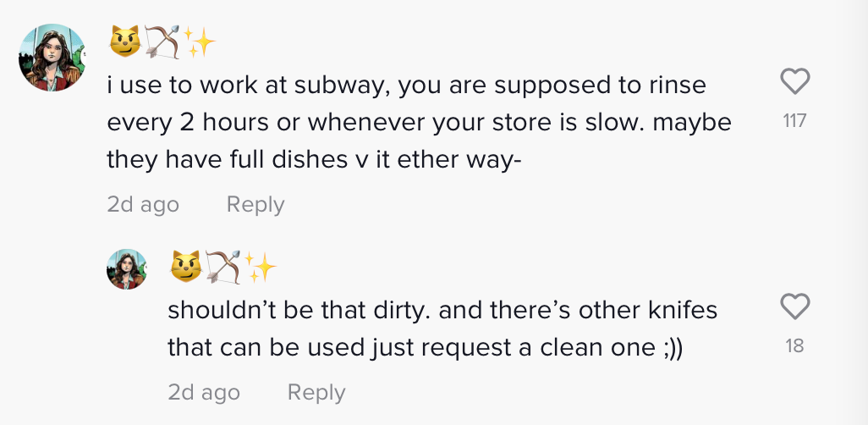Click the 117 like count
This screenshot has width=868, height=425.
point(795,120)
